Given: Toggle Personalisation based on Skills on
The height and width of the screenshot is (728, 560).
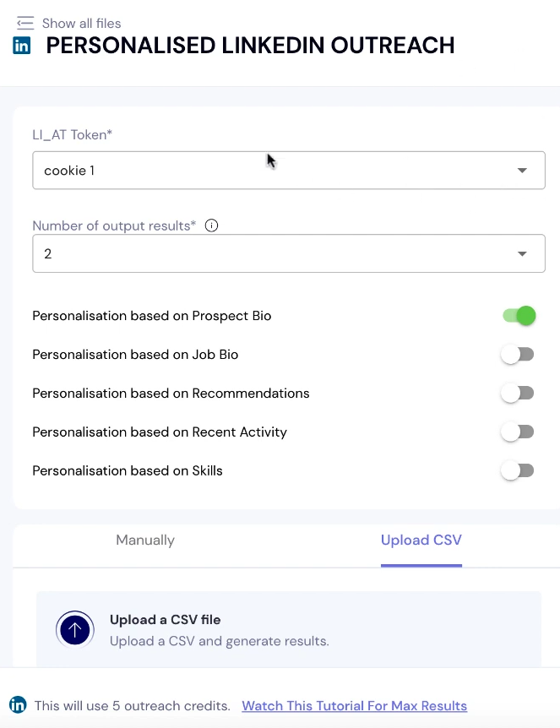Looking at the screenshot, I should [x=518, y=470].
